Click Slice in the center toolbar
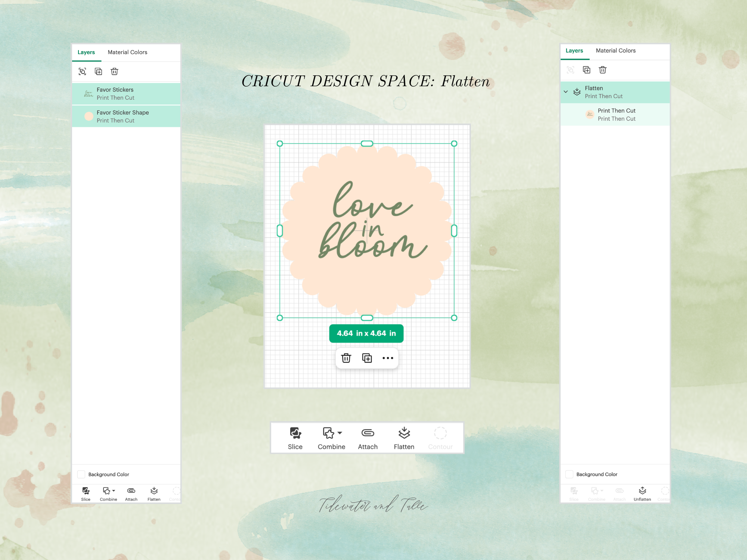The height and width of the screenshot is (560, 747). tap(295, 438)
